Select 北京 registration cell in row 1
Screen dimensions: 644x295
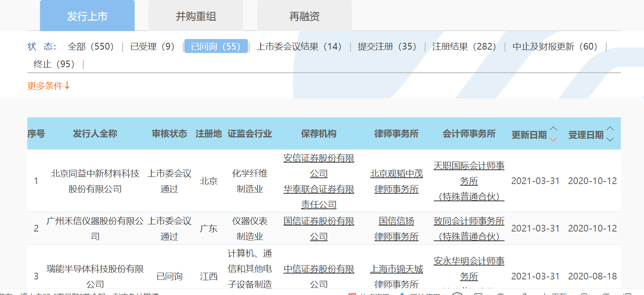click(209, 181)
